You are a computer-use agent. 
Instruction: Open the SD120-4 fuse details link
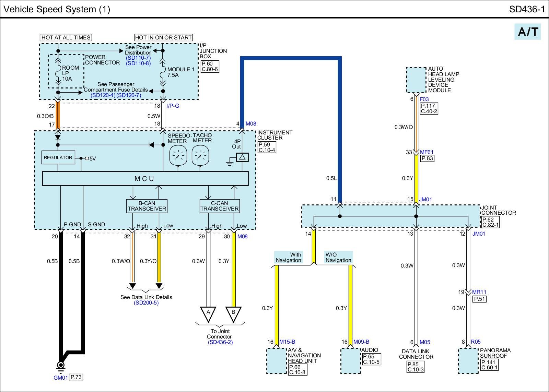click(103, 95)
